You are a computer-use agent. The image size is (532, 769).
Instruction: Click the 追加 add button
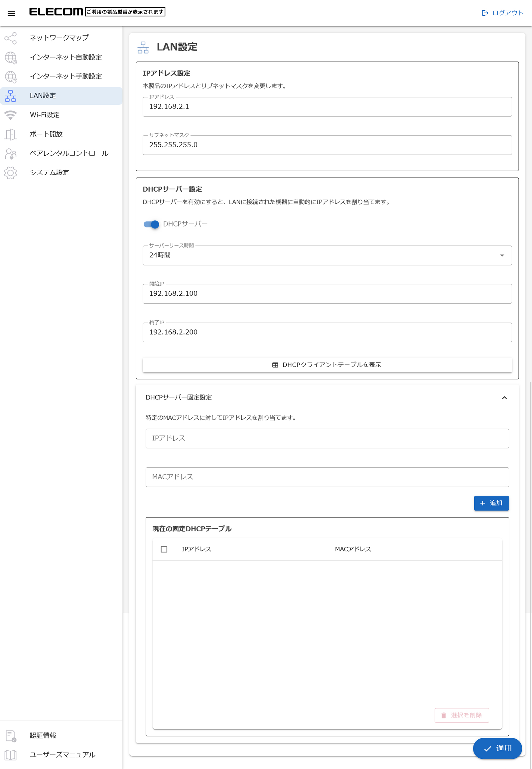[491, 503]
